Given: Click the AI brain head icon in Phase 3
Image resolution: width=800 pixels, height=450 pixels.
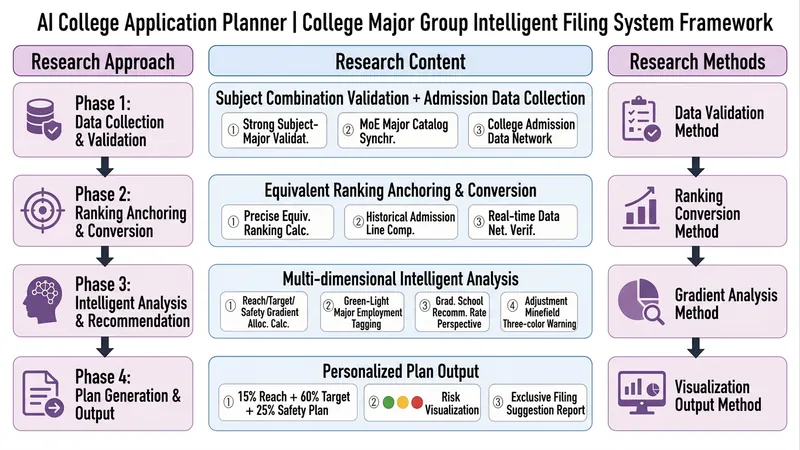Looking at the screenshot, I should (x=43, y=301).
